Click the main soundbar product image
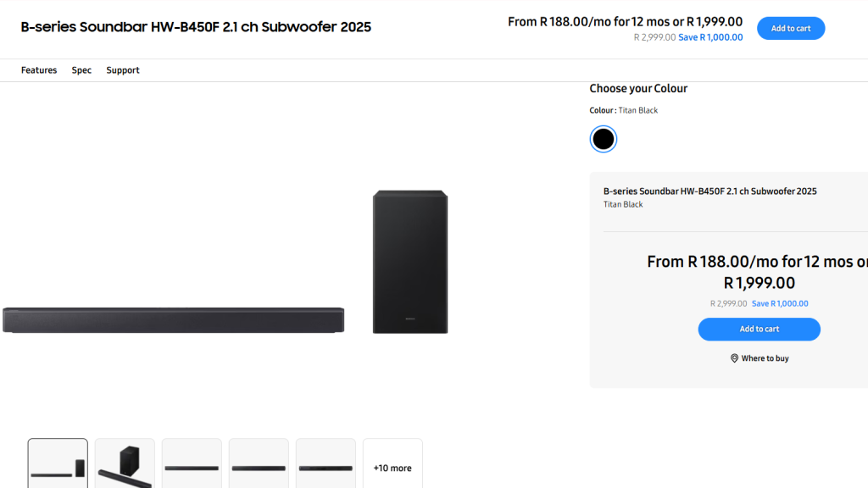 pos(173,319)
